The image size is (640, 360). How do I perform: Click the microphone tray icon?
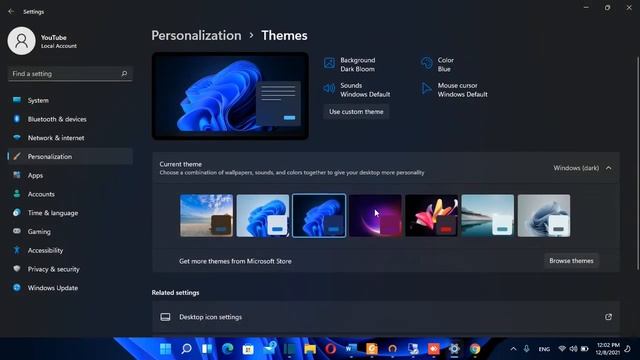pyautogui.click(x=527, y=349)
